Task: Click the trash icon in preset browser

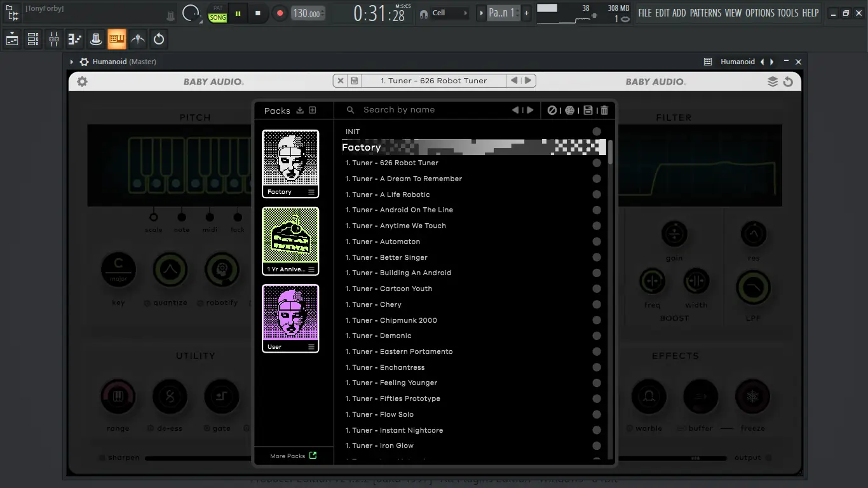Action: click(x=604, y=110)
